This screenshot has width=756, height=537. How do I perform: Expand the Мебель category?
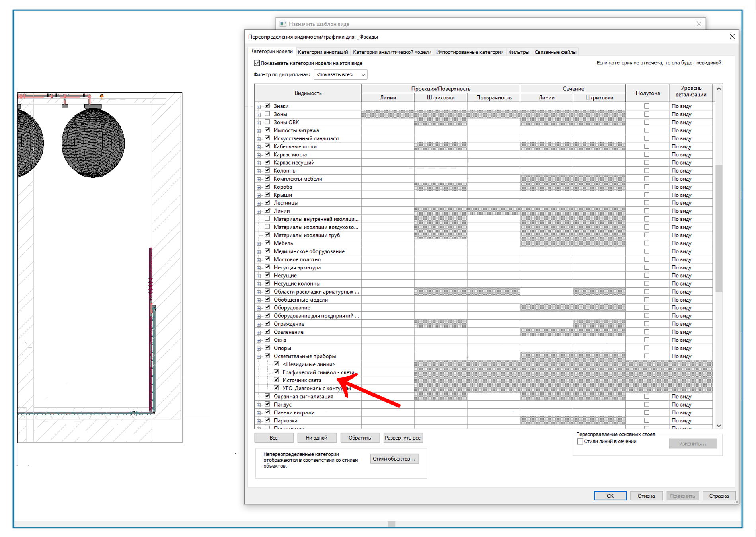click(259, 243)
